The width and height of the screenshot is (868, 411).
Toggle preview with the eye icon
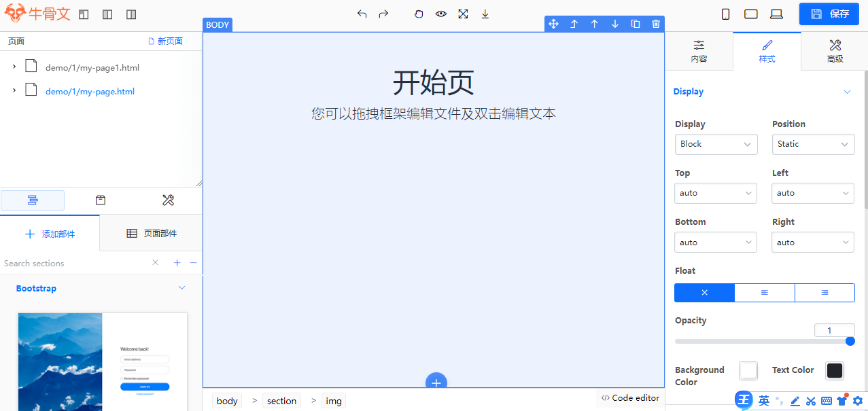point(441,14)
